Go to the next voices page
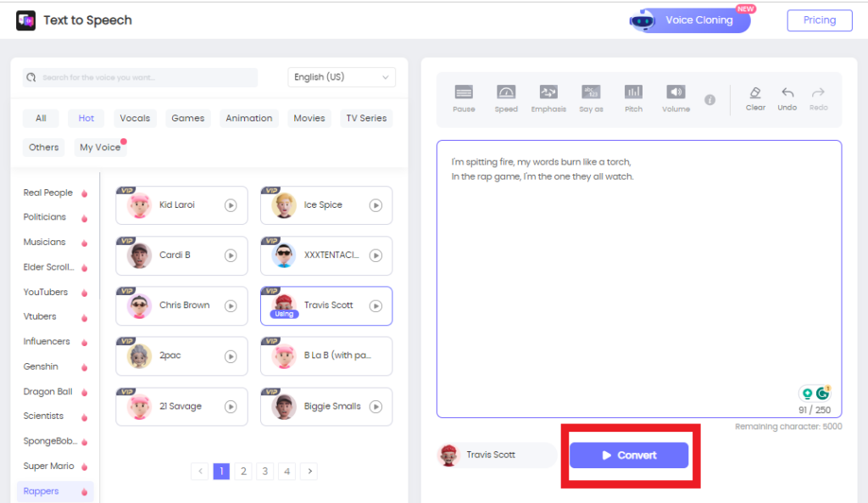868x503 pixels. [x=309, y=471]
